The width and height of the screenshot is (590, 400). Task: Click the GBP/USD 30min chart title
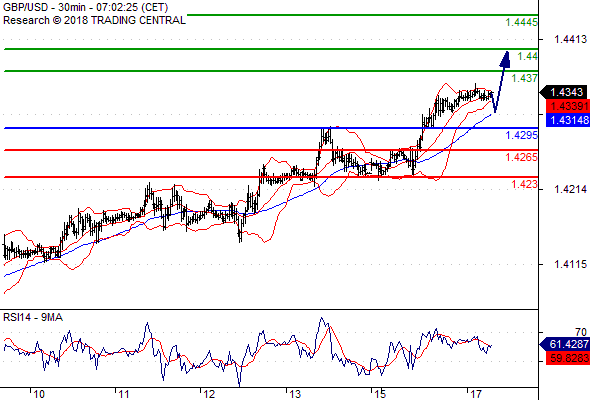[x=86, y=7]
